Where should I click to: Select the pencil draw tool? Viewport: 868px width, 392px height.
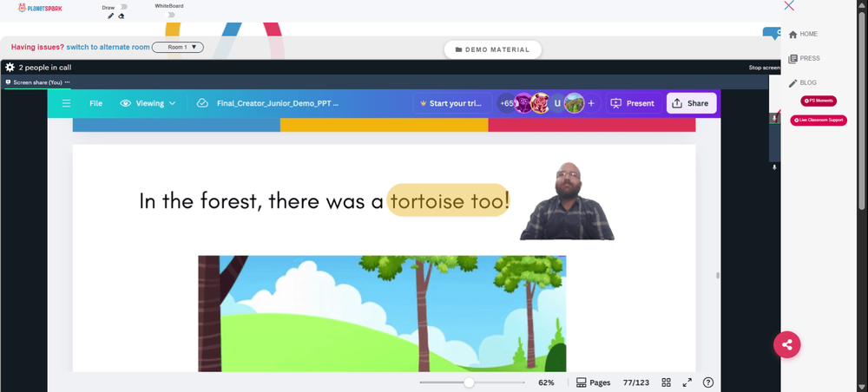pyautogui.click(x=110, y=16)
